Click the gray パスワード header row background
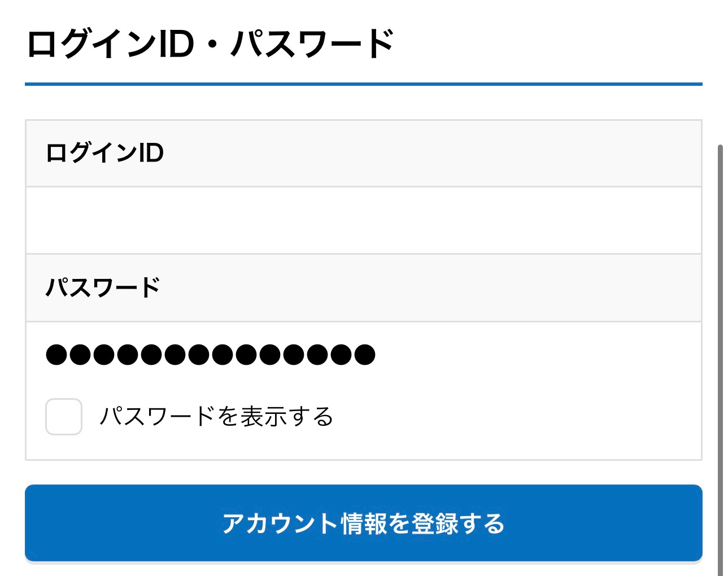Viewport: 728px width, 576px height. [x=429, y=287]
